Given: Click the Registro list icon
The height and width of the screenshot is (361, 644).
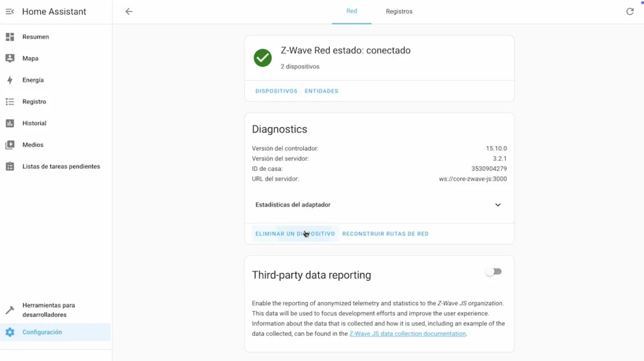Looking at the screenshot, I should 10,101.
